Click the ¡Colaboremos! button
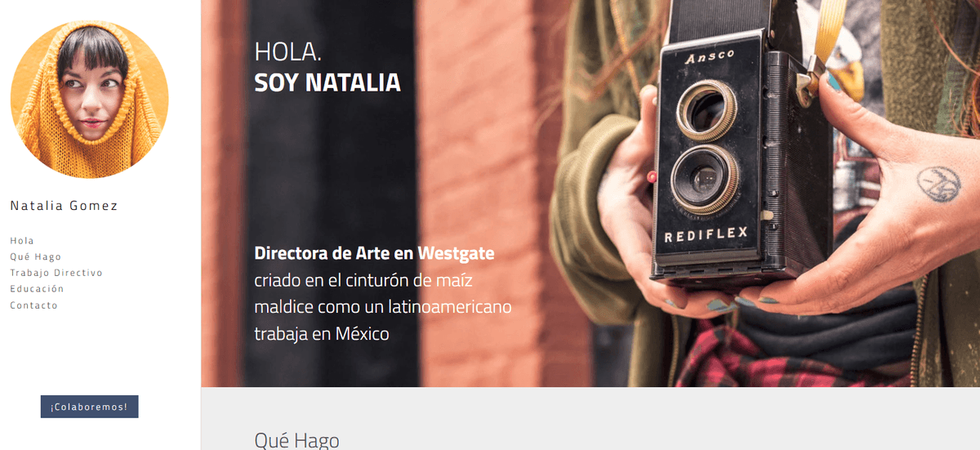The width and height of the screenshot is (980, 450). 90,407
